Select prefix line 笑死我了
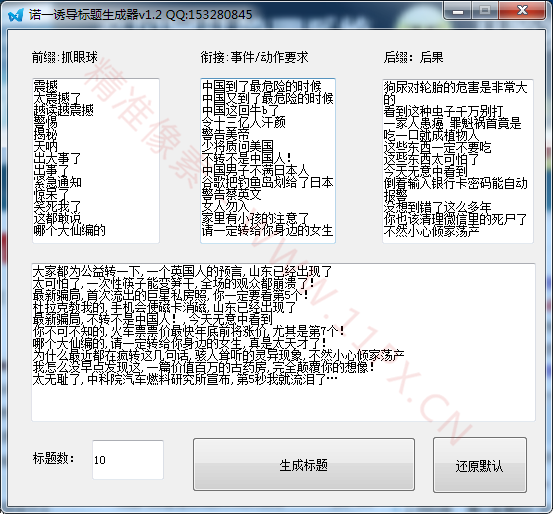The image size is (553, 514). click(x=57, y=206)
